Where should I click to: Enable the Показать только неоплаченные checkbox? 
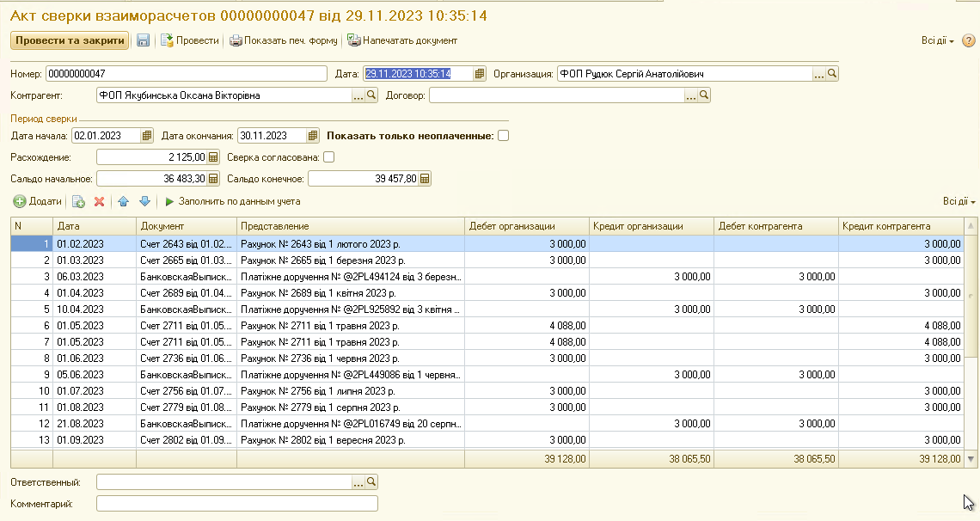click(x=503, y=136)
